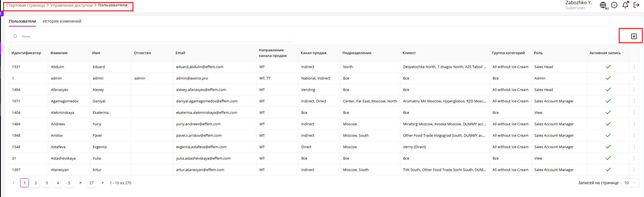Click the add new user plus icon
This screenshot has width=644, height=197.
(634, 36)
